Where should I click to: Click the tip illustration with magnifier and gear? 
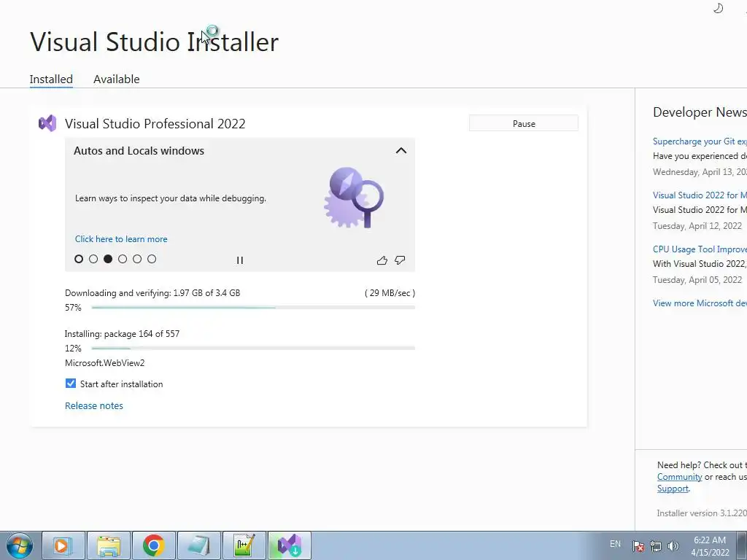[354, 198]
